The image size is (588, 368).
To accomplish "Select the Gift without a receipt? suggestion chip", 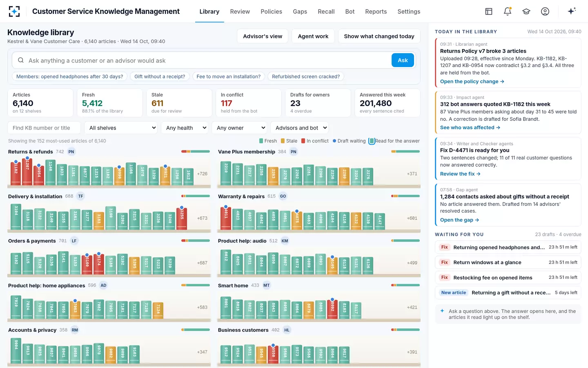I will tap(160, 76).
